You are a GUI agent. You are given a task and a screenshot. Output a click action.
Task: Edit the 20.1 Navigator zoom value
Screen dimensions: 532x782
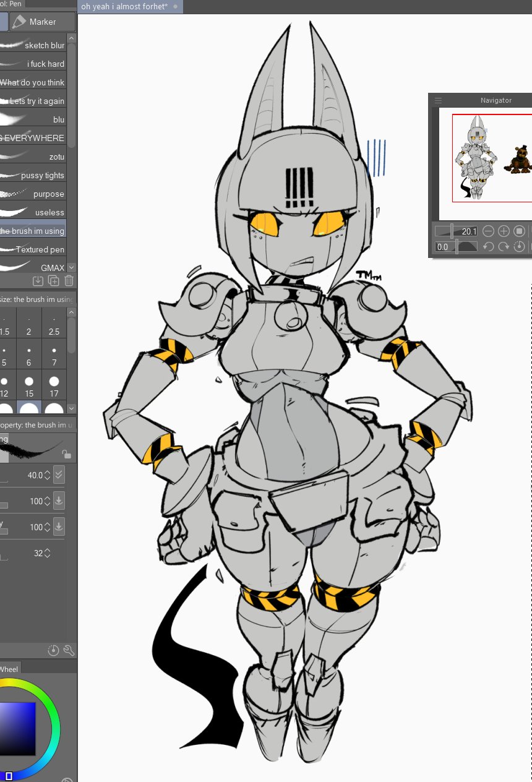(469, 231)
